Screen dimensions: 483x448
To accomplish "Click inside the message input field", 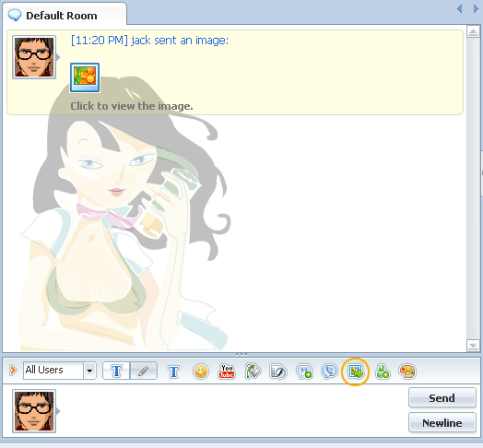I will (232, 410).
